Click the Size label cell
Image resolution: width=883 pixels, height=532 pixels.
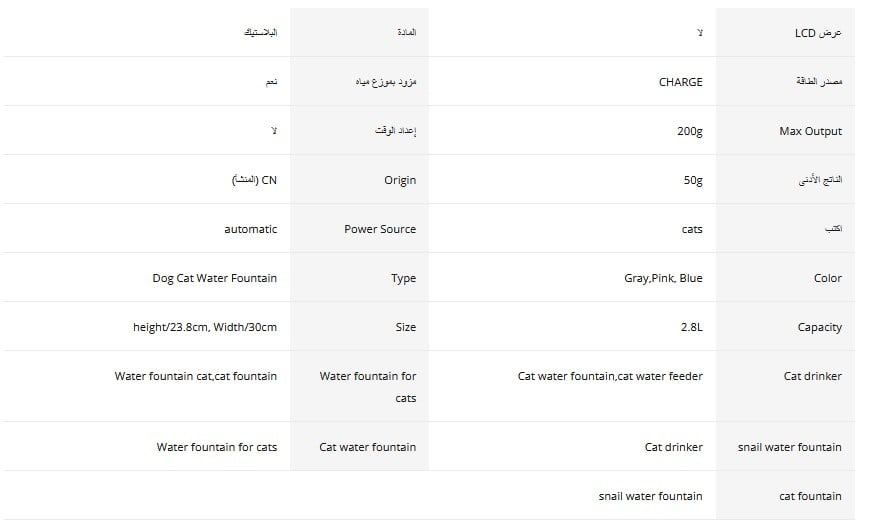[x=405, y=327]
